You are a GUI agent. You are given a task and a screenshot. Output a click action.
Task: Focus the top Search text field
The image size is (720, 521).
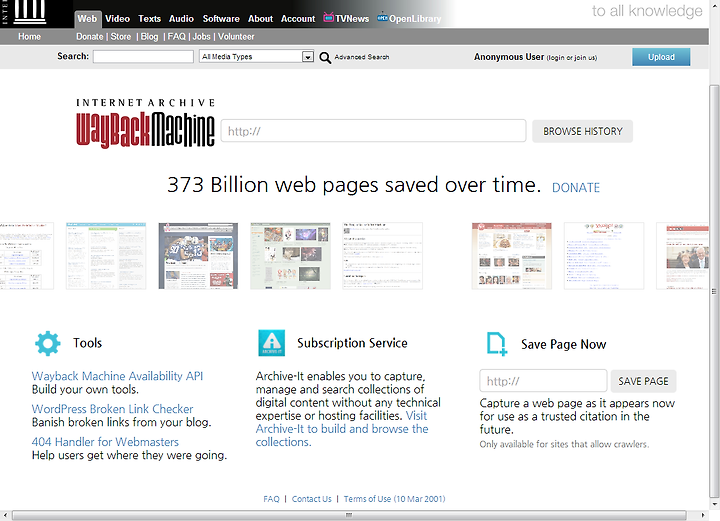pos(143,56)
